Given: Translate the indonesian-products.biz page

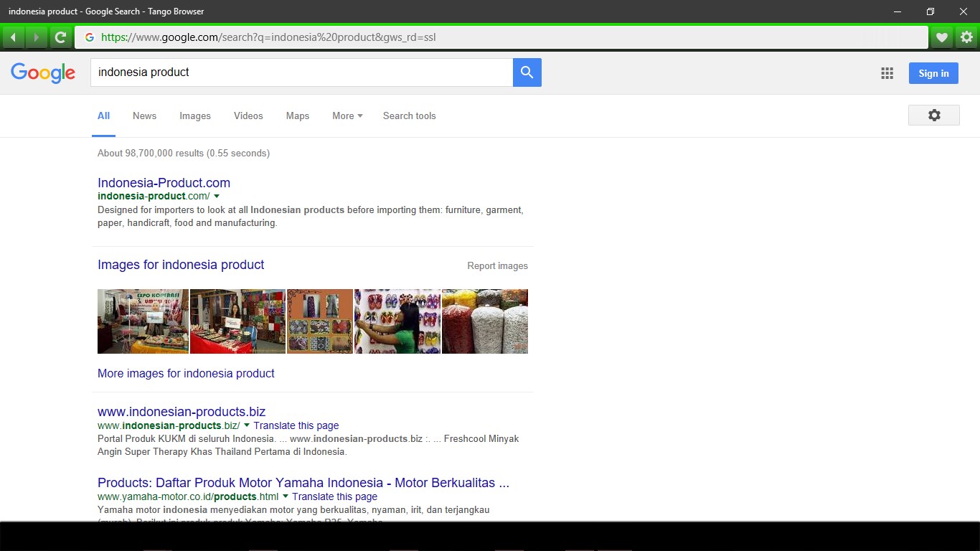Looking at the screenshot, I should pos(296,425).
